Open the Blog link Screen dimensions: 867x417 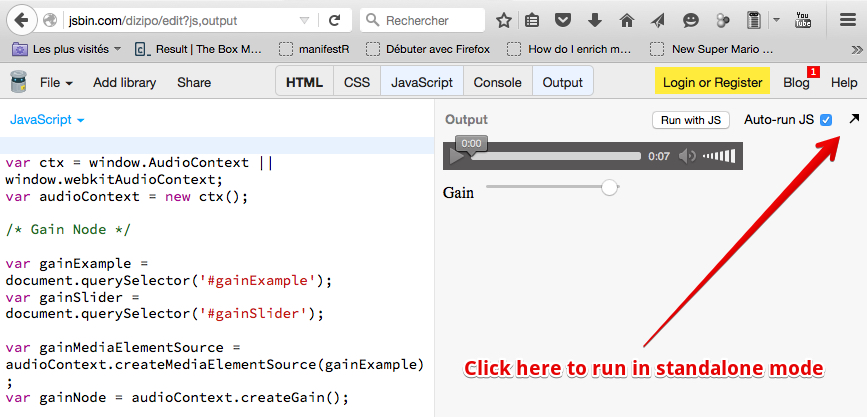pyautogui.click(x=796, y=83)
